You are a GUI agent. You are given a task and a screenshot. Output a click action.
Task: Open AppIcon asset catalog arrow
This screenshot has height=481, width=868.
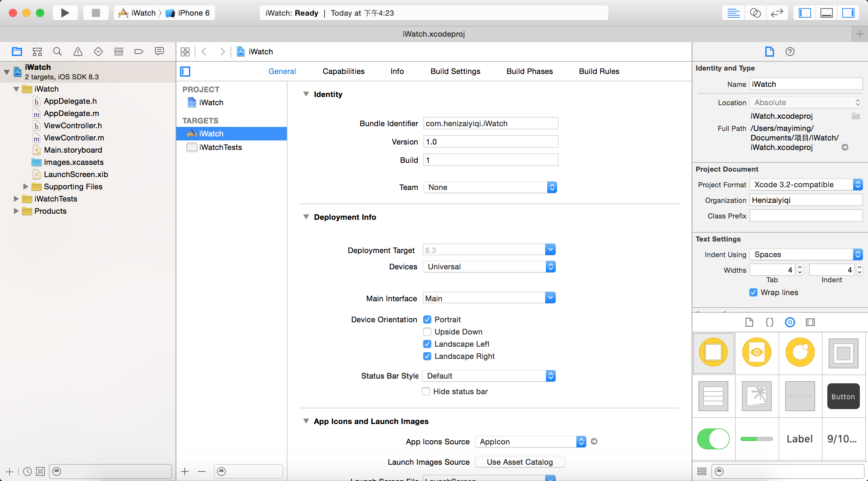coord(594,441)
